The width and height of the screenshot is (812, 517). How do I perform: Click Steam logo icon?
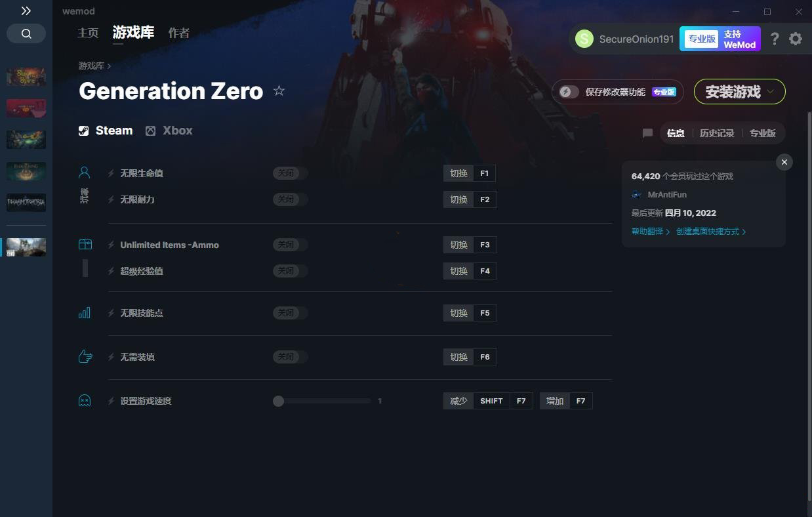tap(84, 131)
